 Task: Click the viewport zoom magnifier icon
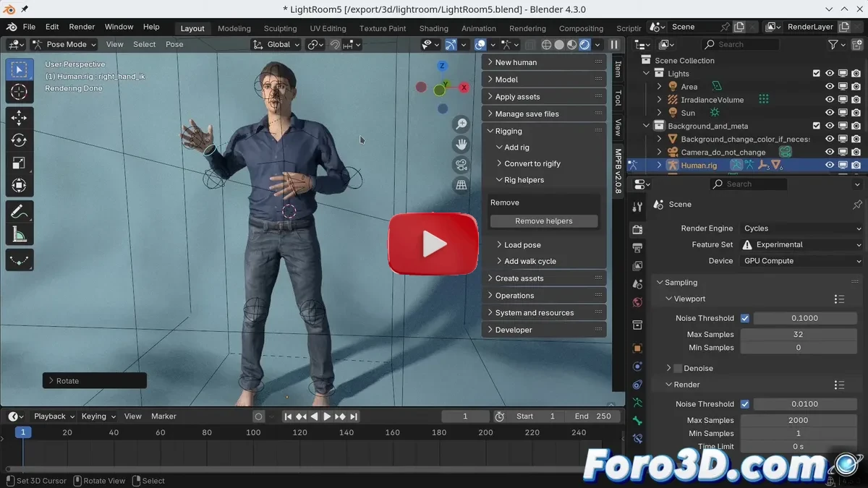(461, 124)
